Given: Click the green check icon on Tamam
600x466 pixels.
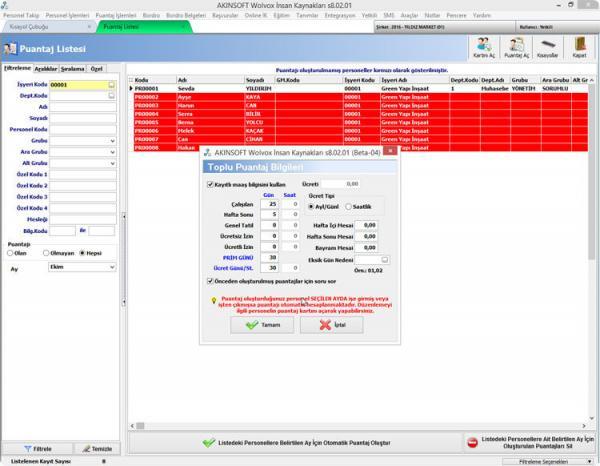Looking at the screenshot, I should click(252, 325).
